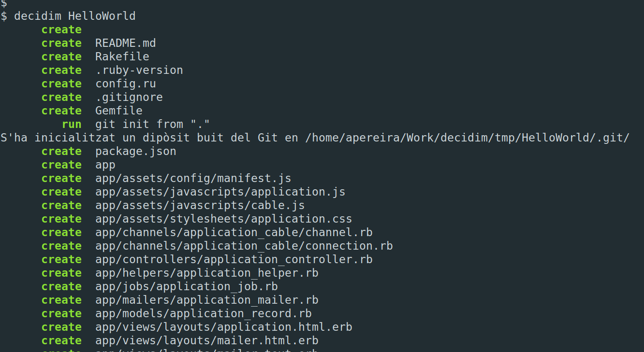Click the Gemfile entry

[x=119, y=111]
